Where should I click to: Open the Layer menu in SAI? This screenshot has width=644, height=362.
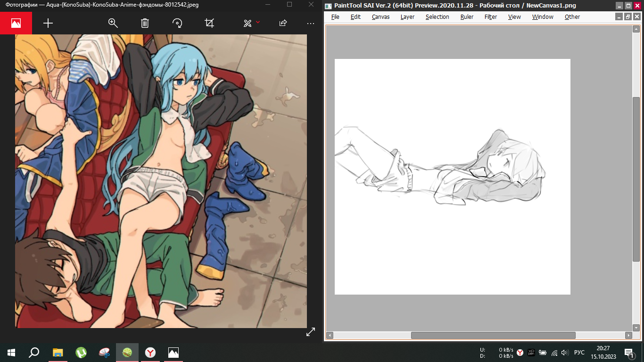click(407, 16)
